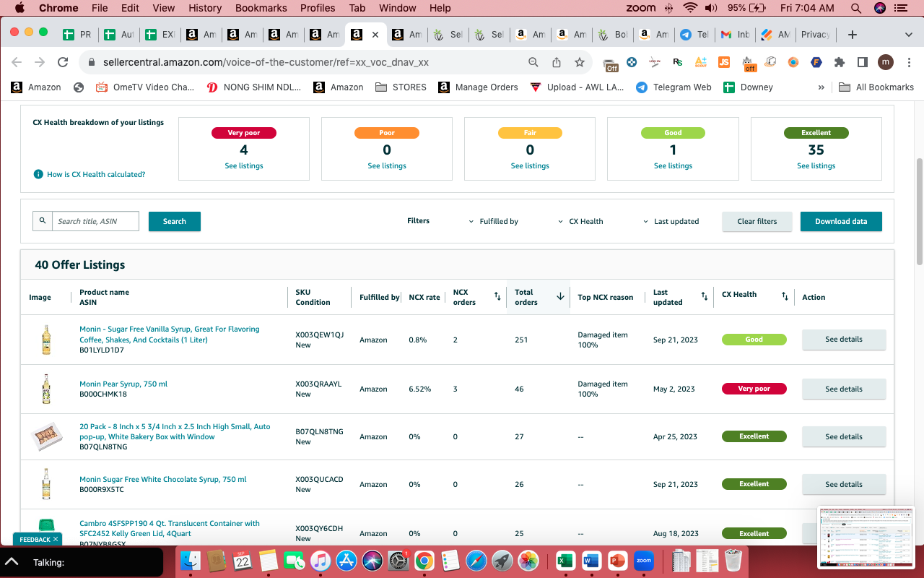See details for 20 Pack Bakery Box
This screenshot has height=578, width=924.
[x=844, y=436]
